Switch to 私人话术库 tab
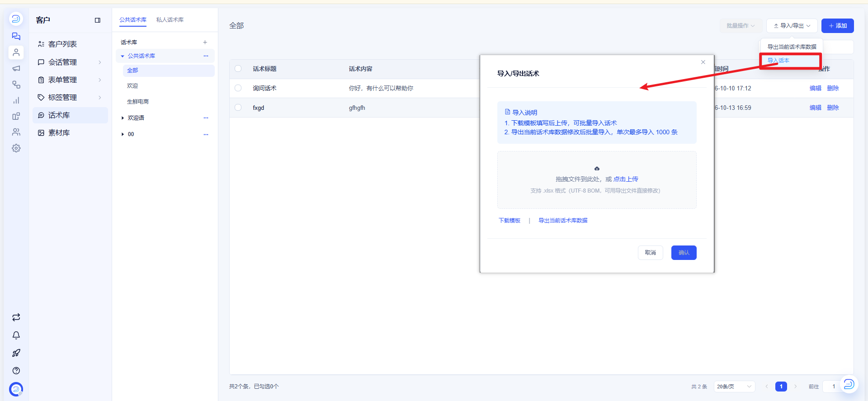This screenshot has height=401, width=868. [170, 20]
